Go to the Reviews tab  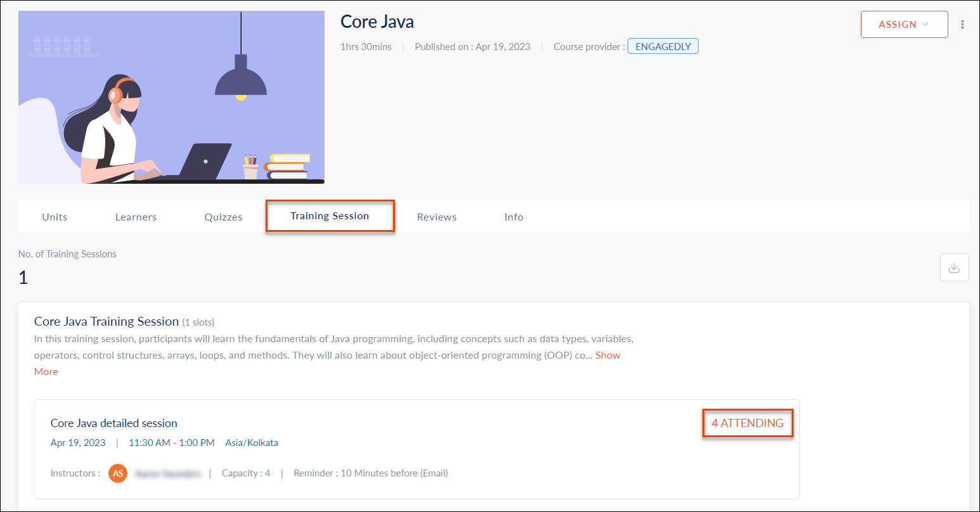(x=437, y=217)
